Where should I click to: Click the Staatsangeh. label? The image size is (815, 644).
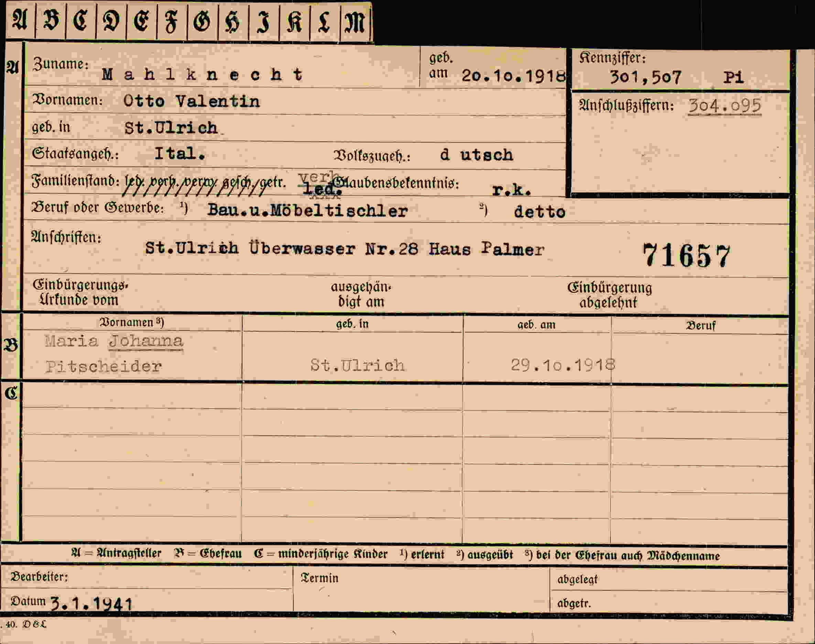(x=75, y=153)
